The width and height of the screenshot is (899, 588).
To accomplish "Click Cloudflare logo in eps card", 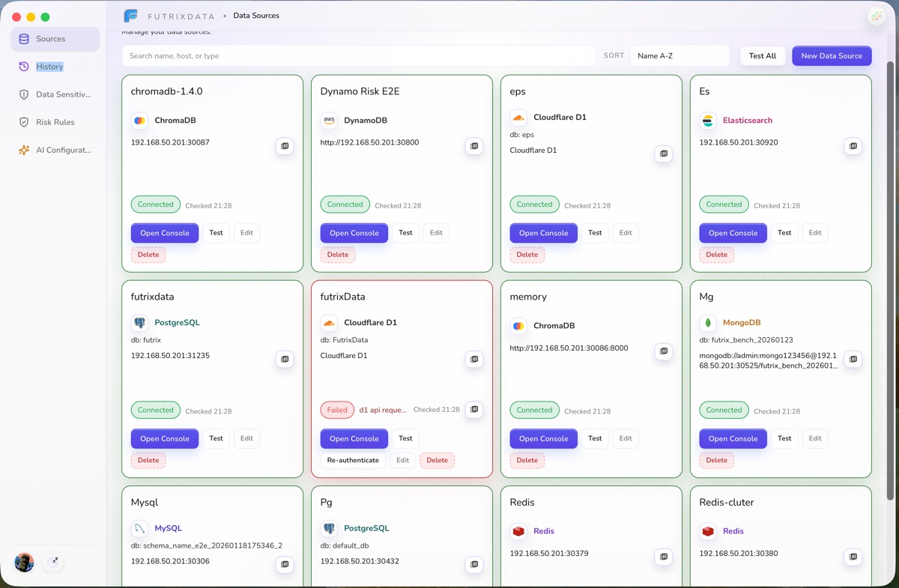I will click(x=518, y=118).
